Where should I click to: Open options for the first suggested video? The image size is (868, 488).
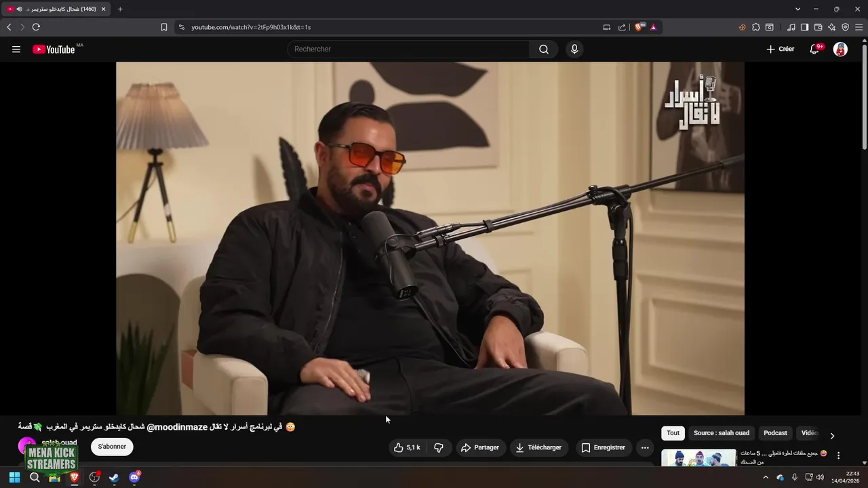pyautogui.click(x=838, y=455)
